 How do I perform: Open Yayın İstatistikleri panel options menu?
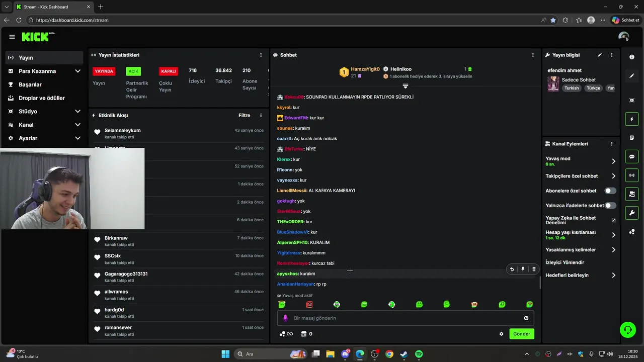[x=261, y=55]
